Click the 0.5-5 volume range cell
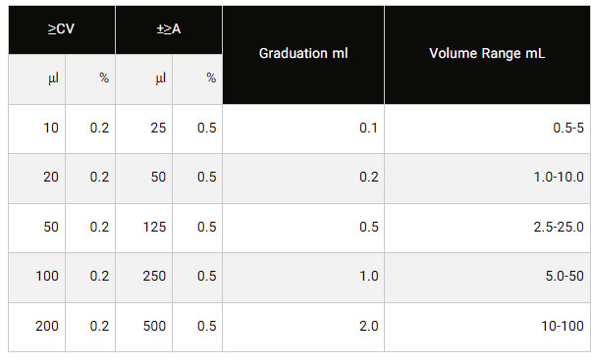591x364 pixels. [487, 129]
